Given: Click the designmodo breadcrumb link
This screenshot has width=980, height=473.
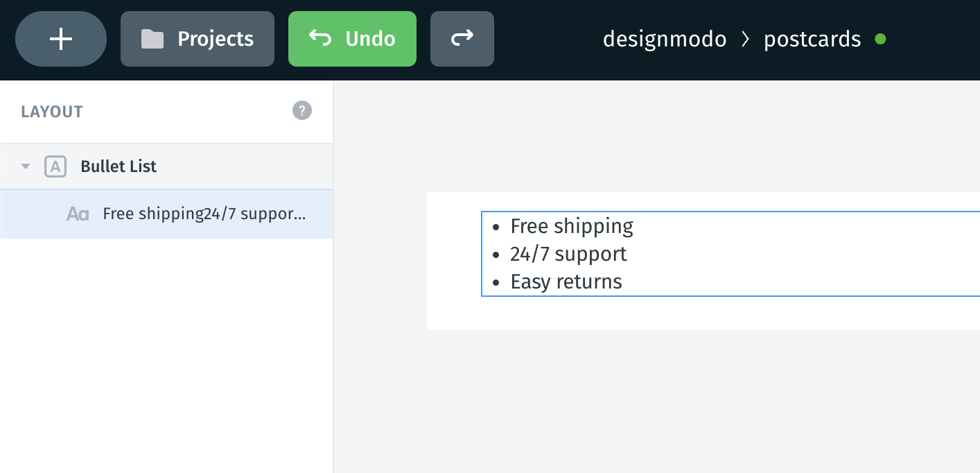Looking at the screenshot, I should 665,39.
